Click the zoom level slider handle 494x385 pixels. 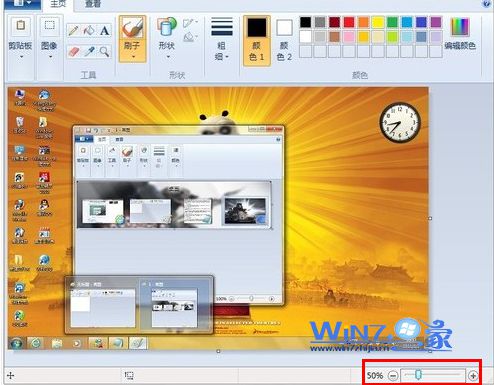pyautogui.click(x=418, y=375)
